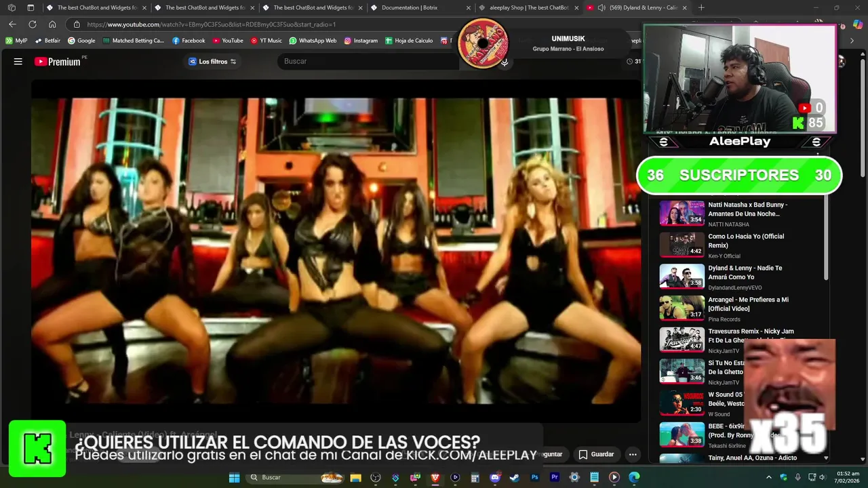Image resolution: width=868 pixels, height=488 pixels.
Task: Open the Los filtros extension button
Action: (x=212, y=61)
